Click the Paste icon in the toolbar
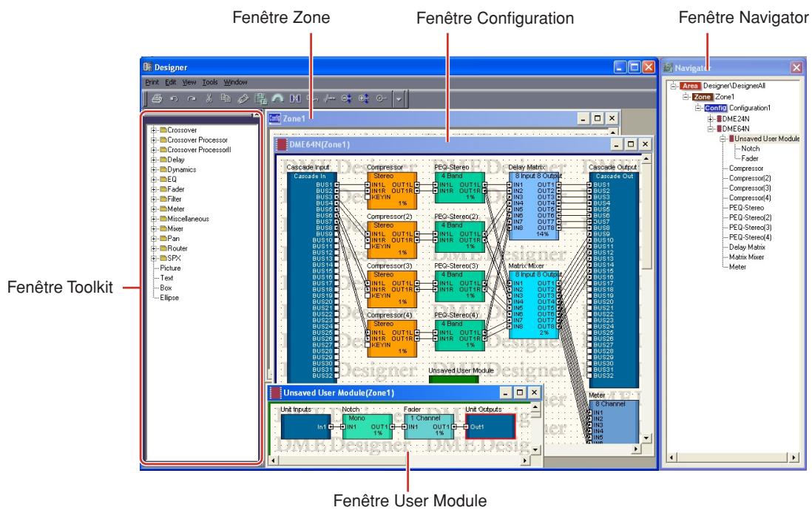Viewport: 812px width, 510px height. click(243, 98)
